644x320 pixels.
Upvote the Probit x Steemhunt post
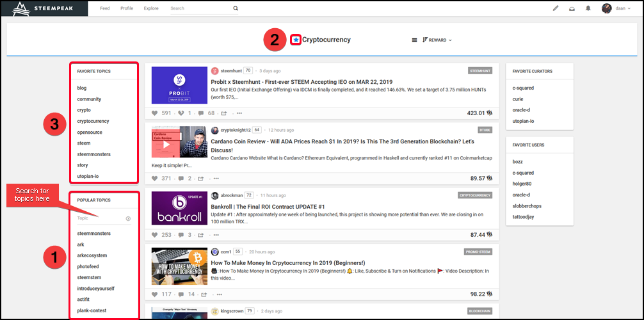(x=154, y=113)
